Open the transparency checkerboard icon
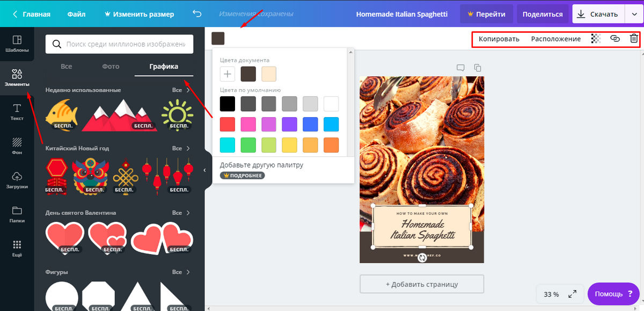 [596, 39]
